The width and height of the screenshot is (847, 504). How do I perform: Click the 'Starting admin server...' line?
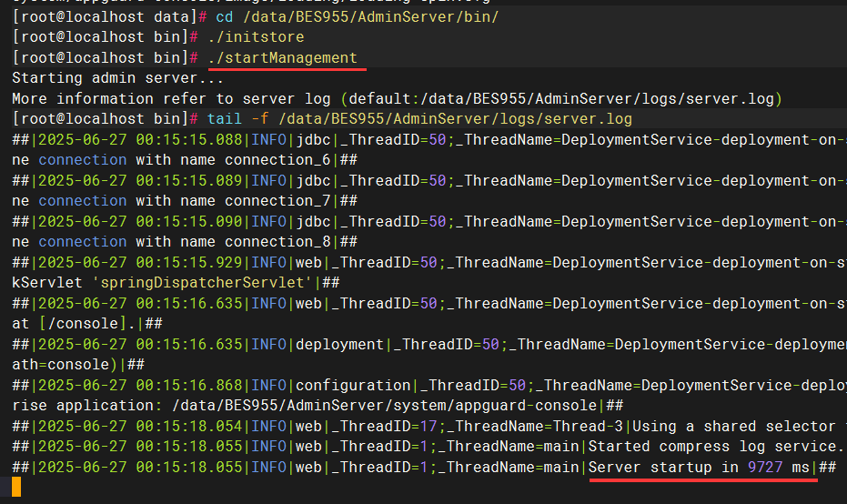point(106,78)
